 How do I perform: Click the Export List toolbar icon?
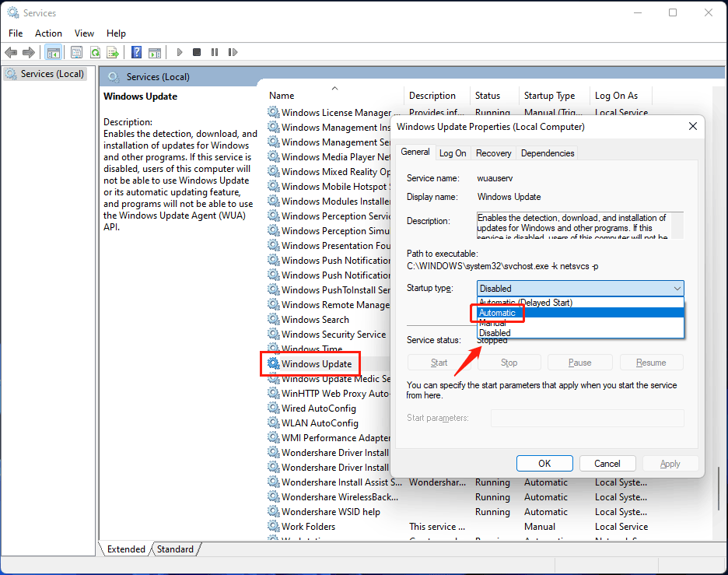point(113,52)
